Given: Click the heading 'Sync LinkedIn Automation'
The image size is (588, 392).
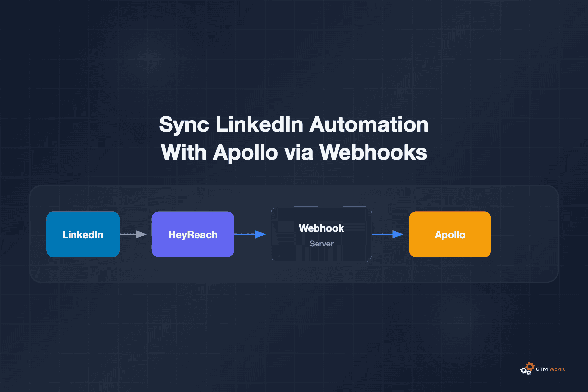Looking at the screenshot, I should tap(294, 125).
